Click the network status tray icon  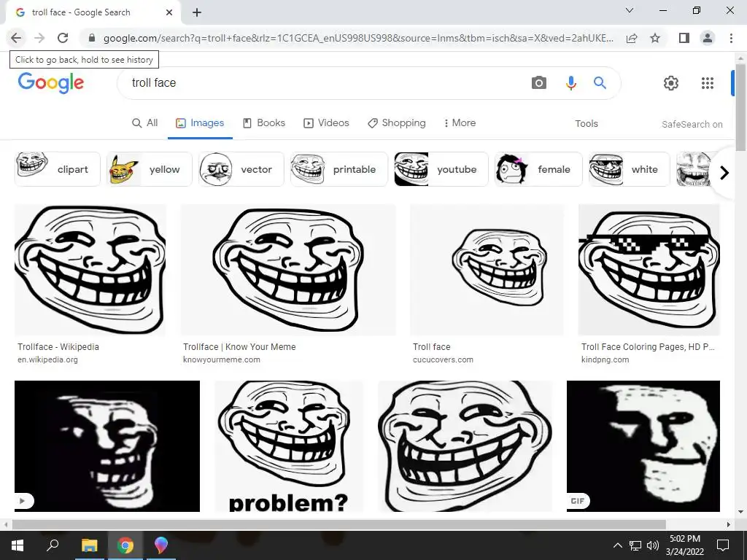coord(635,545)
